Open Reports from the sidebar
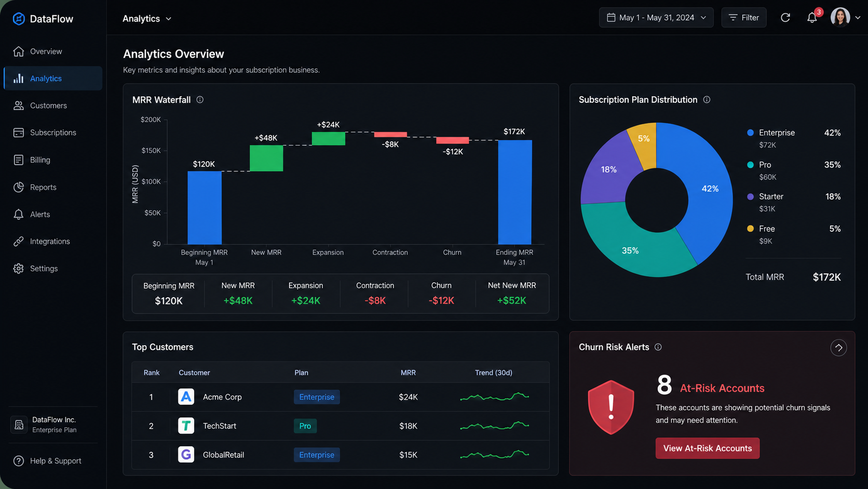The image size is (868, 489). 53,187
